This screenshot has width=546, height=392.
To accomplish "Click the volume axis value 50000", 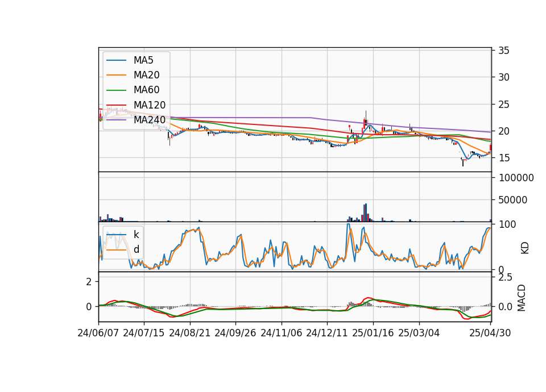I will [x=513, y=200].
